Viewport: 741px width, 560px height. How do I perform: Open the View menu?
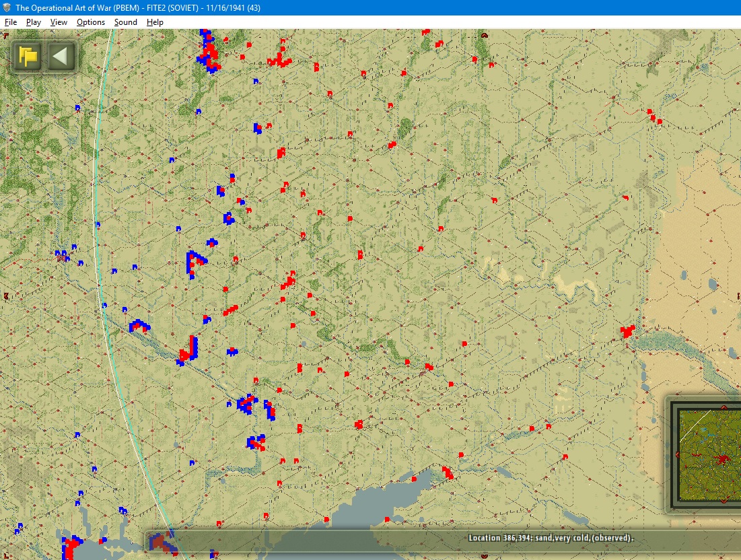click(59, 22)
